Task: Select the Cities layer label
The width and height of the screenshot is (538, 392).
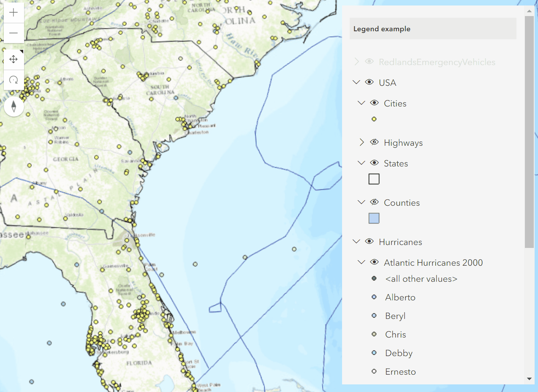Action: tap(395, 103)
